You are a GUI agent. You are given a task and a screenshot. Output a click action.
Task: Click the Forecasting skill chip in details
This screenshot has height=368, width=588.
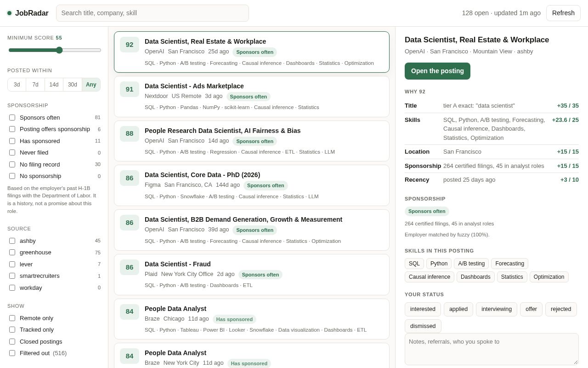[509, 264]
